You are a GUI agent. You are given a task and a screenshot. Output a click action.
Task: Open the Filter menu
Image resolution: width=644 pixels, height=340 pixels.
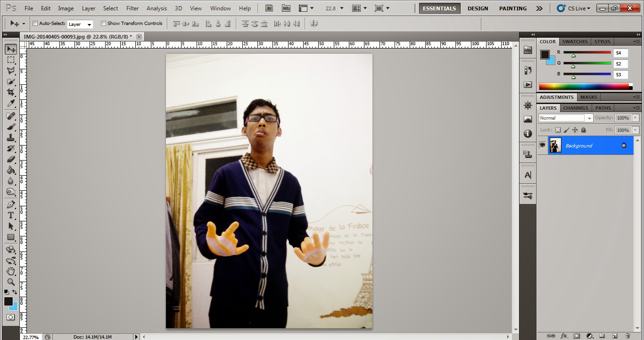coord(132,8)
